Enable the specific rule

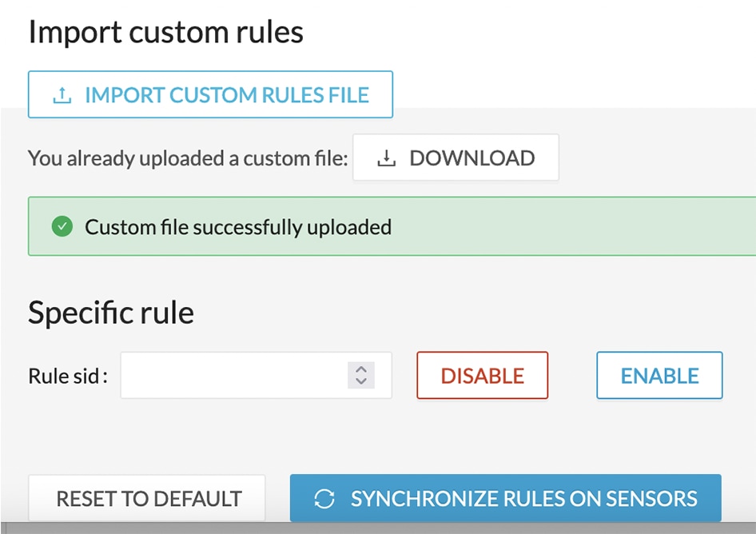pyautogui.click(x=659, y=375)
